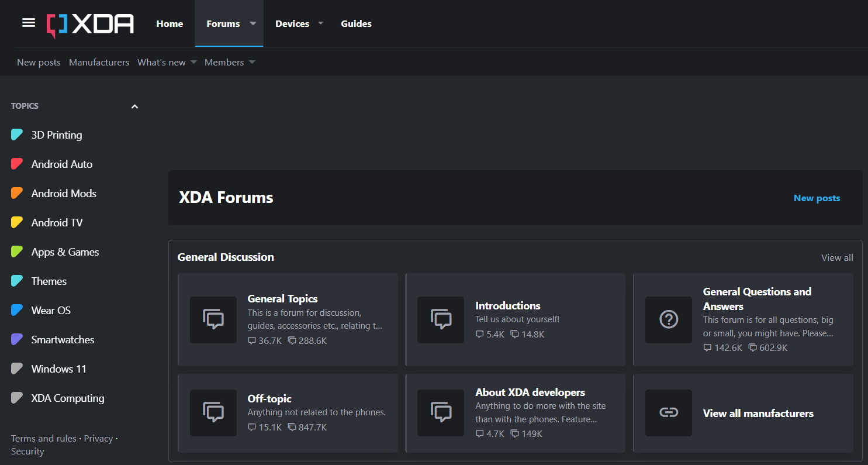Open the Off-topic forum

pyautogui.click(x=269, y=399)
